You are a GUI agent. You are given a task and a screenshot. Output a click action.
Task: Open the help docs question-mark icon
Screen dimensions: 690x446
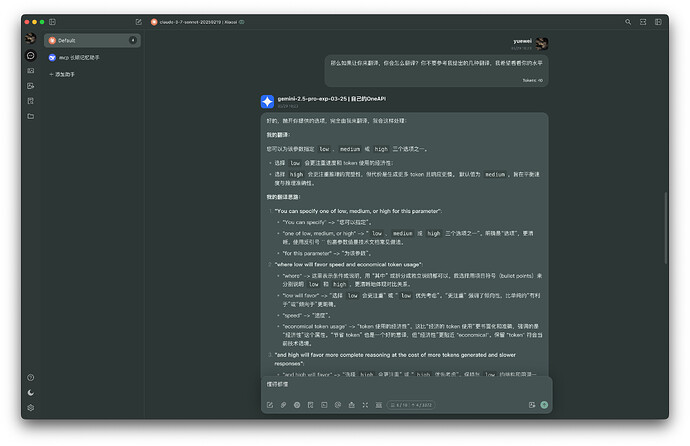click(30, 377)
